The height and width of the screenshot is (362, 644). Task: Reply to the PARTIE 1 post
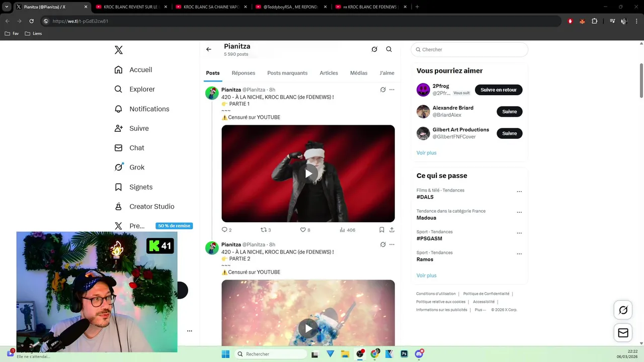226,230
